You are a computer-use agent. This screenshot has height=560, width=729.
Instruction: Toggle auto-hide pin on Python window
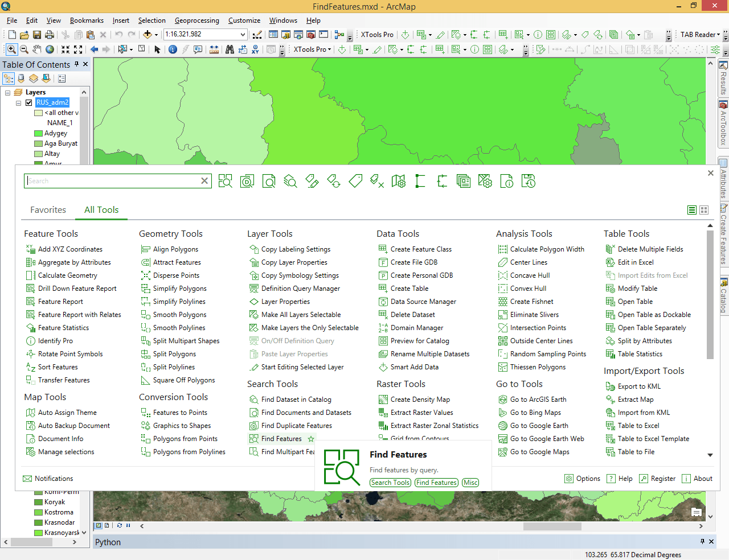[x=702, y=541]
